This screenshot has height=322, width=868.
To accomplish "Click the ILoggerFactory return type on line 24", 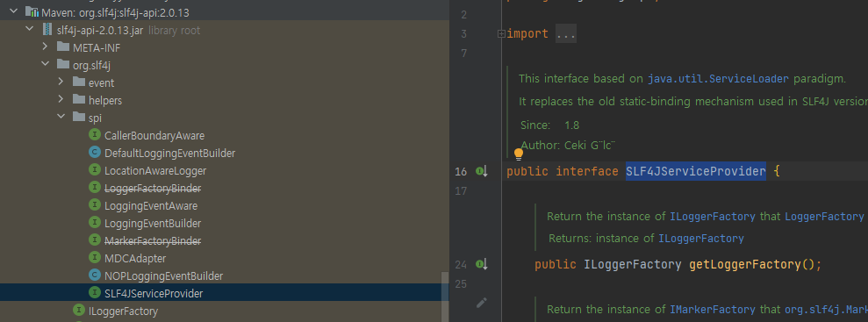I will [x=633, y=264].
